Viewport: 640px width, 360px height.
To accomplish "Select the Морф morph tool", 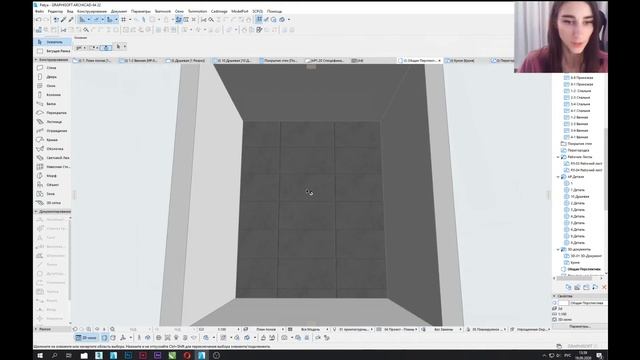I will point(51,176).
